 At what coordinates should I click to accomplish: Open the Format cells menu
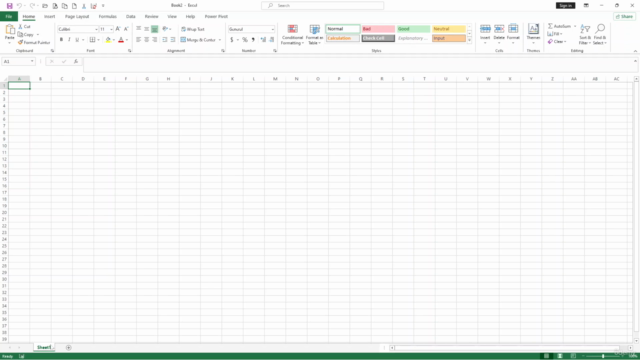[x=513, y=34]
